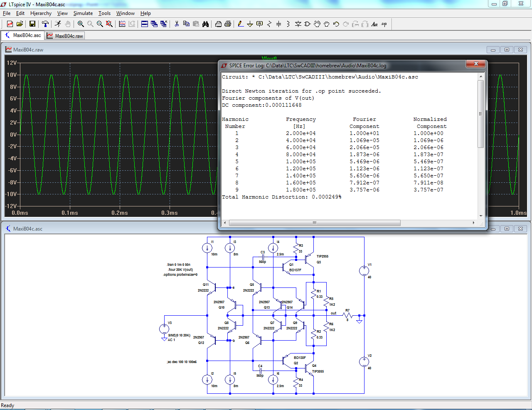
Task: Tile windows horizontally using toolbar icon
Action: click(x=145, y=24)
